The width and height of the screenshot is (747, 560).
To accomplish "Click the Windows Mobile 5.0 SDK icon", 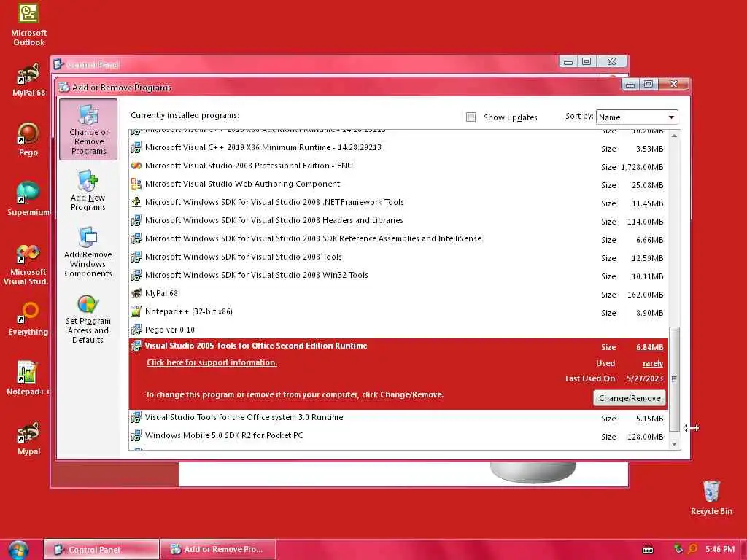I will click(x=136, y=435).
